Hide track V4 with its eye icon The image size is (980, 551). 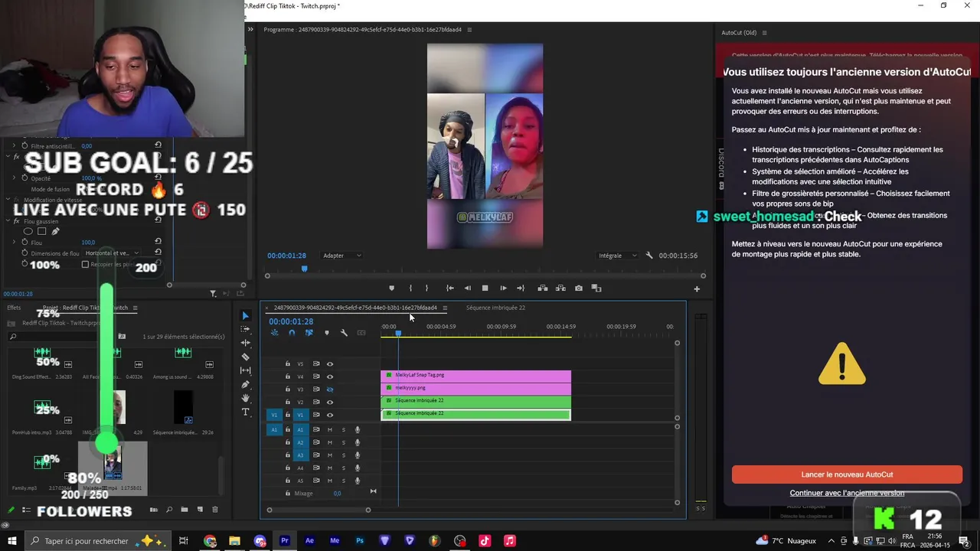pyautogui.click(x=330, y=377)
